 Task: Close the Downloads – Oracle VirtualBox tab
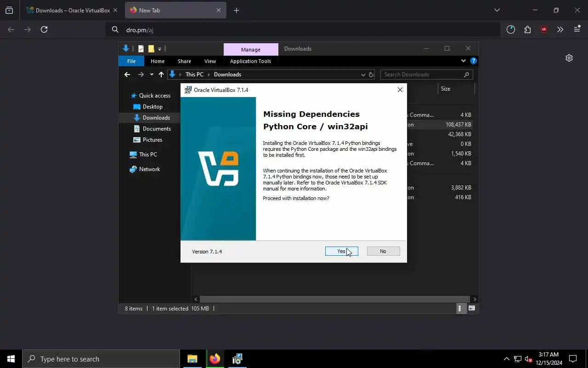[115, 10]
